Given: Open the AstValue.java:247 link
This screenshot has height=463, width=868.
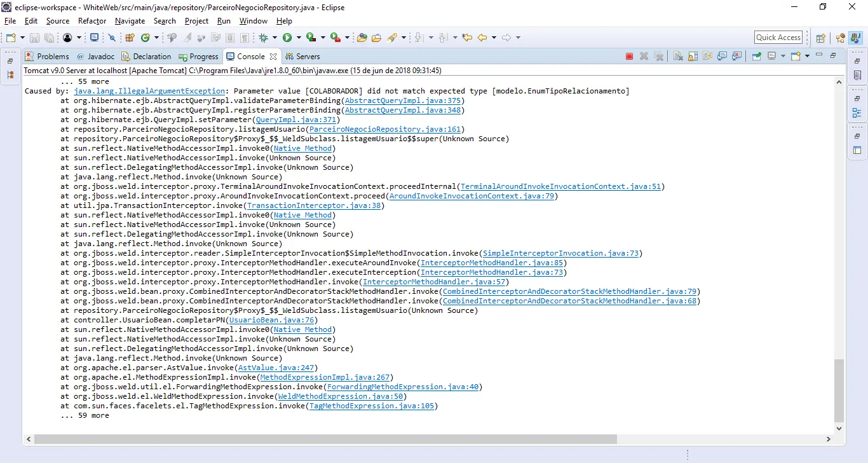Looking at the screenshot, I should pyautogui.click(x=276, y=368).
